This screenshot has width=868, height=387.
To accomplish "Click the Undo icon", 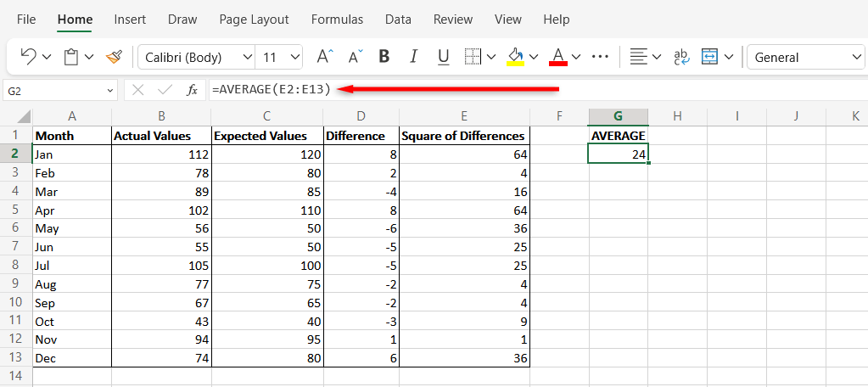I will (28, 57).
